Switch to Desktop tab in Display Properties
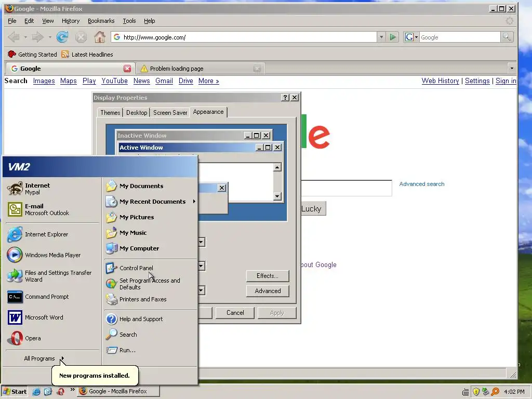The height and width of the screenshot is (399, 532). click(137, 113)
